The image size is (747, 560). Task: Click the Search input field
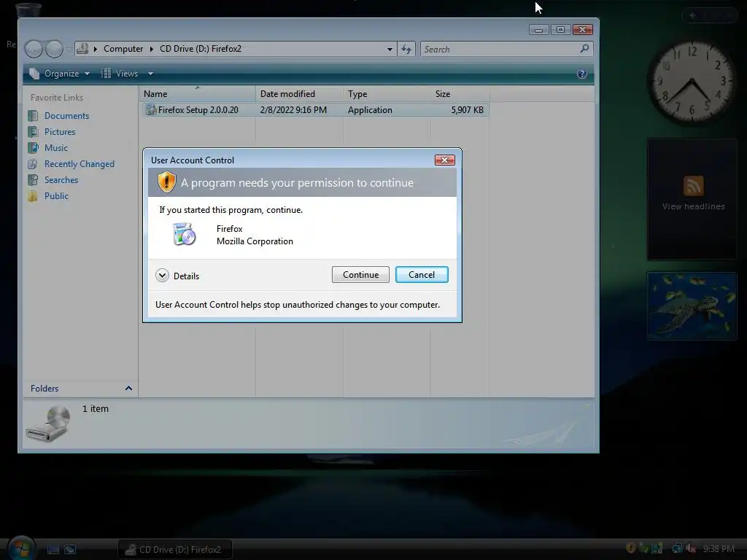[500, 49]
